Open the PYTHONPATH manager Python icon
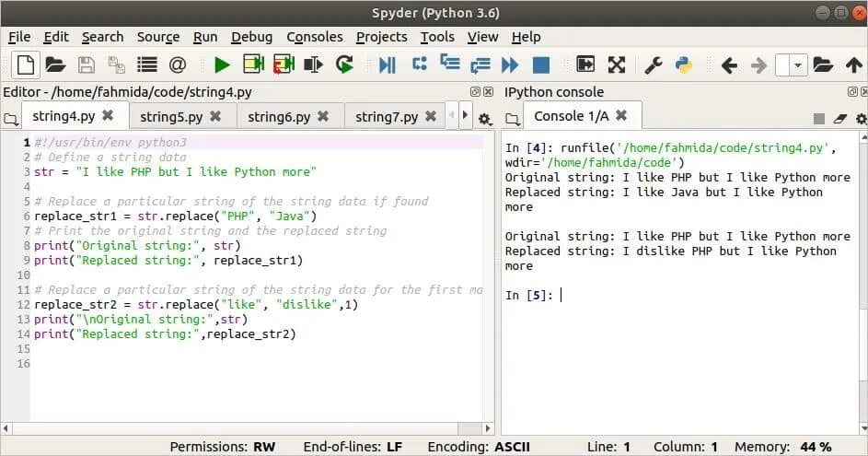The height and width of the screenshot is (456, 868). 684,64
